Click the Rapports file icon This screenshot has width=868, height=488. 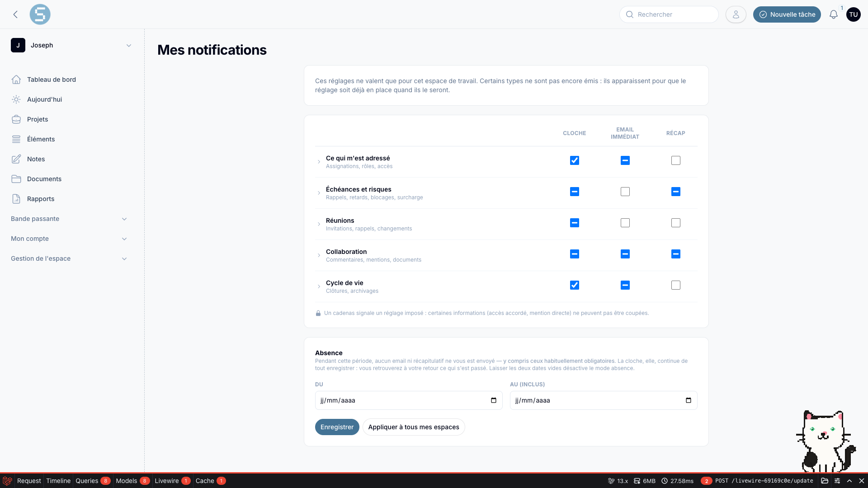pyautogui.click(x=16, y=199)
